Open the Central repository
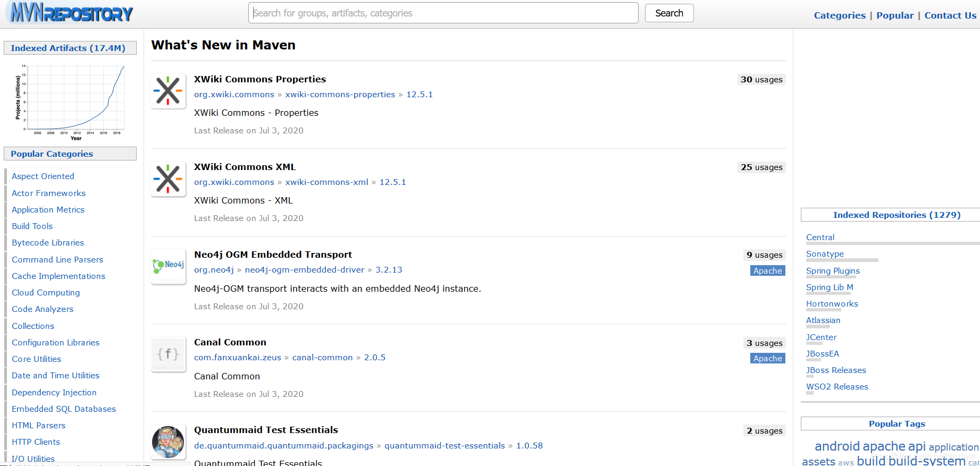The width and height of the screenshot is (980, 466). pyautogui.click(x=820, y=237)
